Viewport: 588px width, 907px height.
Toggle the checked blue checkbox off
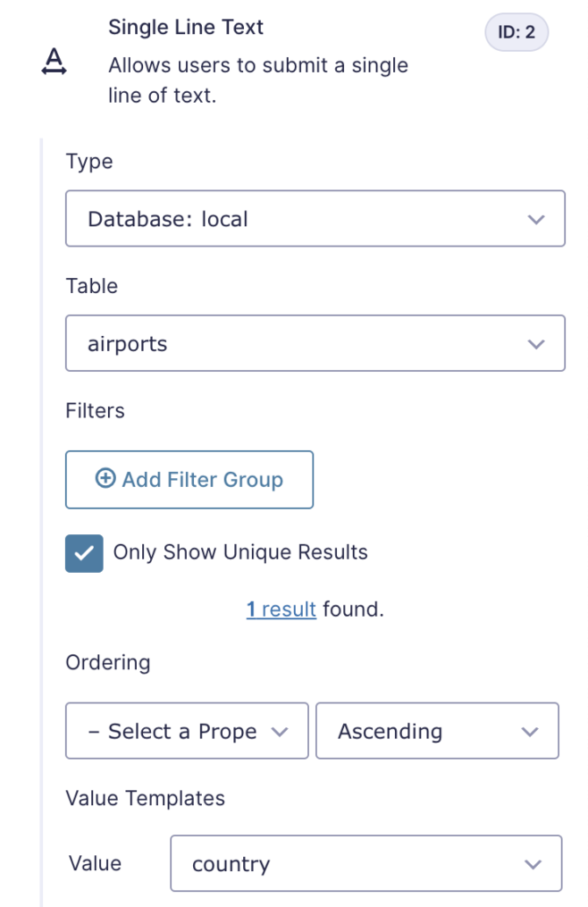click(83, 553)
